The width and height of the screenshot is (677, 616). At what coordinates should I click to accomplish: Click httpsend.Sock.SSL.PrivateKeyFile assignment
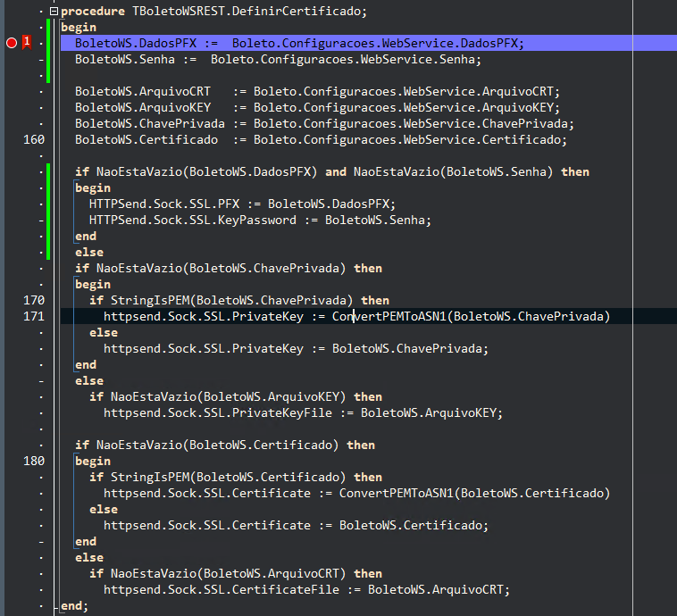pos(303,412)
